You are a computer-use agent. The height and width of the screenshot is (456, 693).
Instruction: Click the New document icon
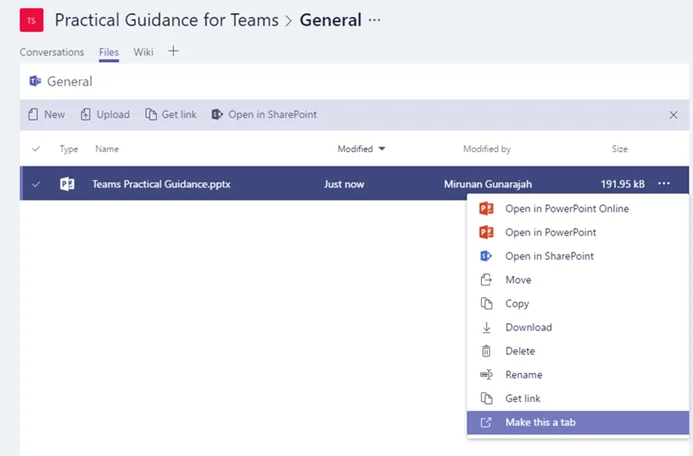pyautogui.click(x=33, y=114)
